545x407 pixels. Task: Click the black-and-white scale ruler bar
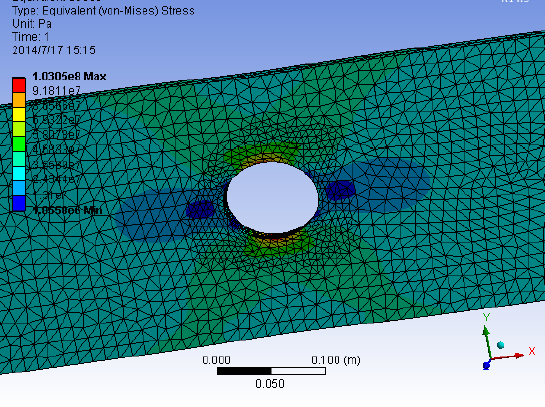click(x=271, y=371)
